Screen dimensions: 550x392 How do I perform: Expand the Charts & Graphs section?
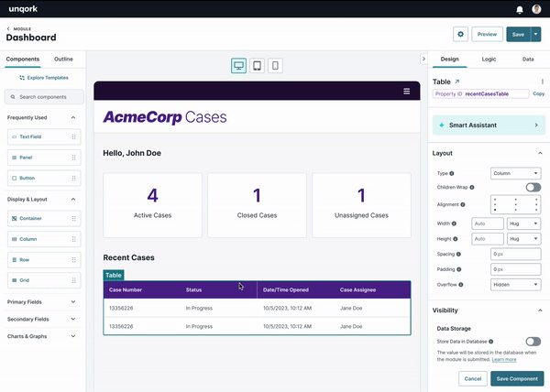pyautogui.click(x=73, y=336)
